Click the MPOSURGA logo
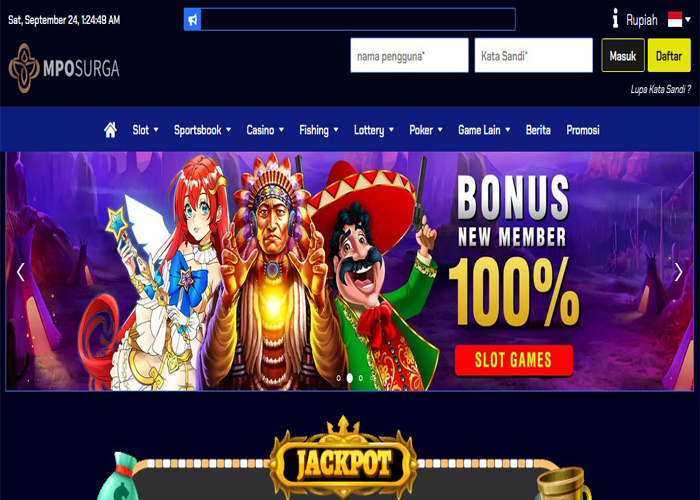Image resolution: width=700 pixels, height=500 pixels. 64,68
